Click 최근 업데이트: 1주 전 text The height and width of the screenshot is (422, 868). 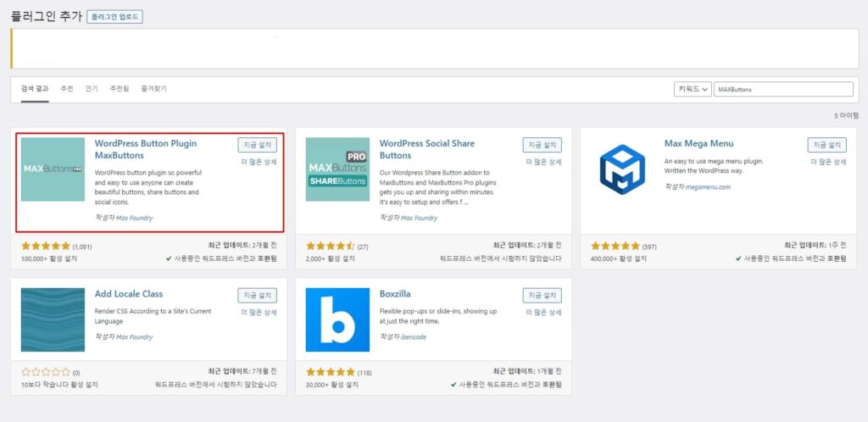[815, 245]
